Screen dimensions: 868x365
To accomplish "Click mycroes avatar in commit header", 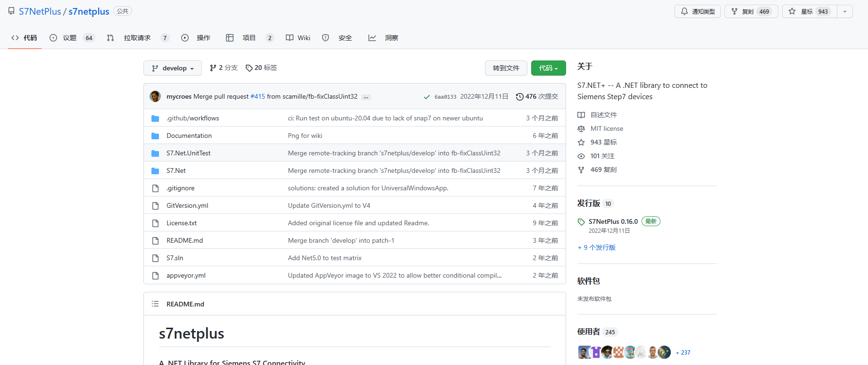I will point(155,96).
